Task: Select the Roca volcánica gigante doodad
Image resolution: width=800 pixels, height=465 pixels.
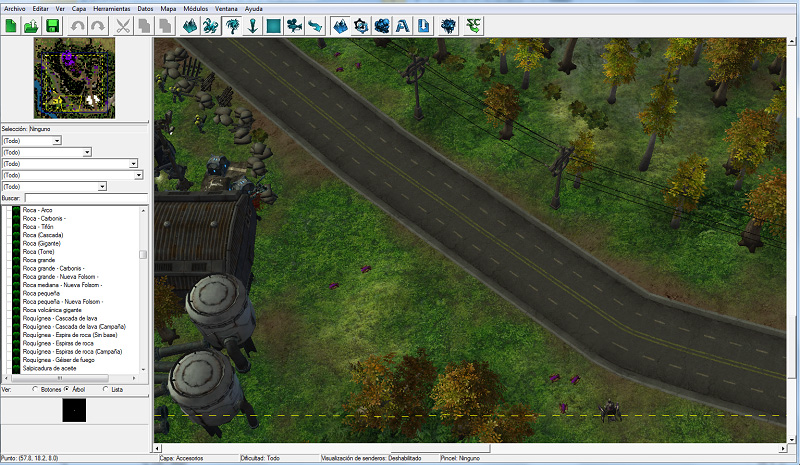Action: pos(52,310)
